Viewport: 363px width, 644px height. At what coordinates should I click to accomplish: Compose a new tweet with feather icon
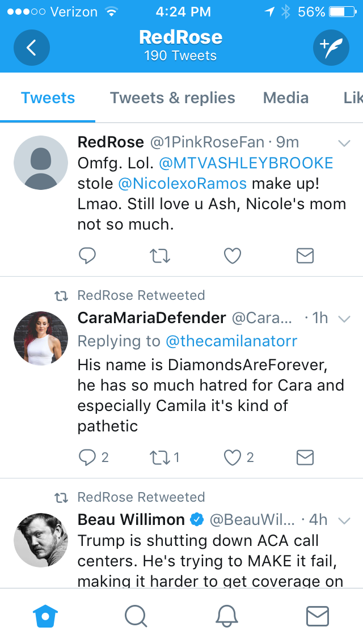331,48
